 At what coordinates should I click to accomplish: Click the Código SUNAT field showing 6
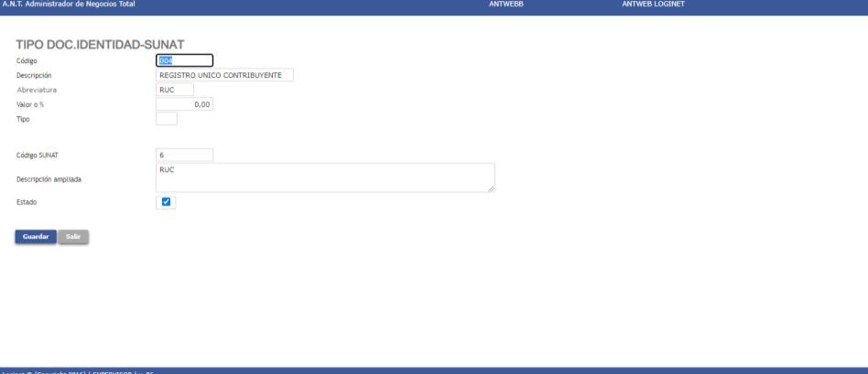click(184, 155)
